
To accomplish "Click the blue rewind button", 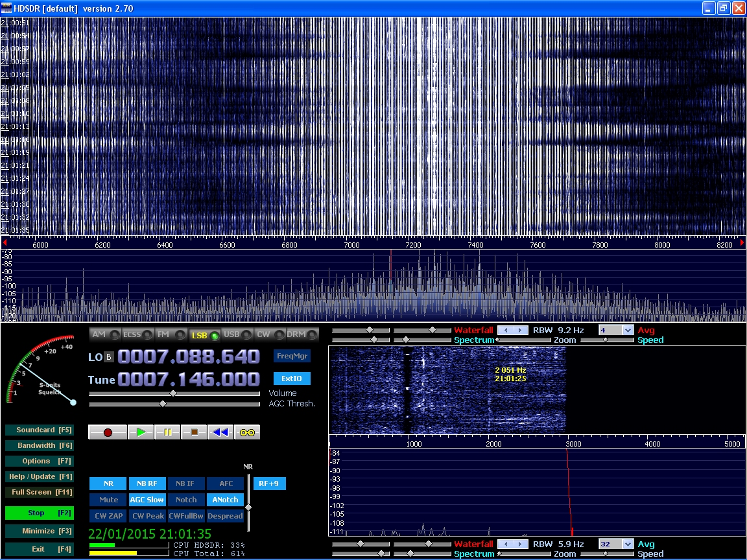I will tap(220, 432).
